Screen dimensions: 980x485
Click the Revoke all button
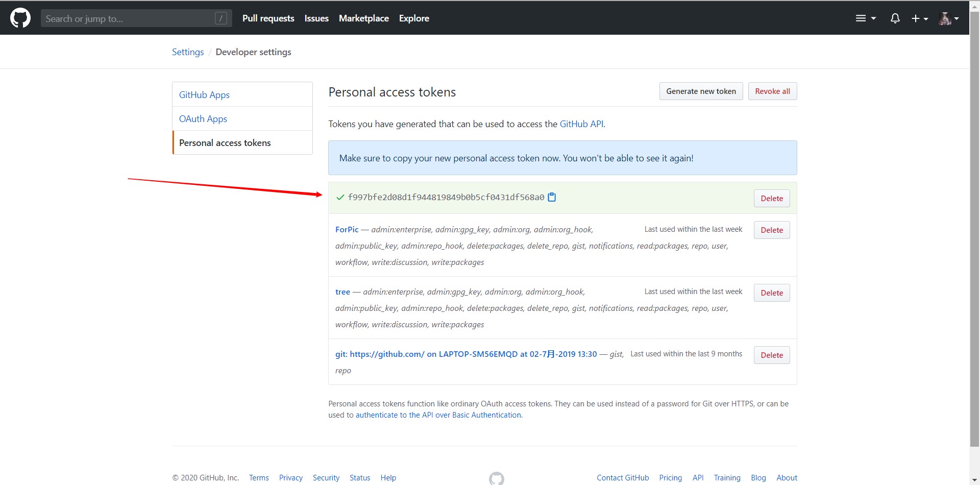[x=772, y=91]
